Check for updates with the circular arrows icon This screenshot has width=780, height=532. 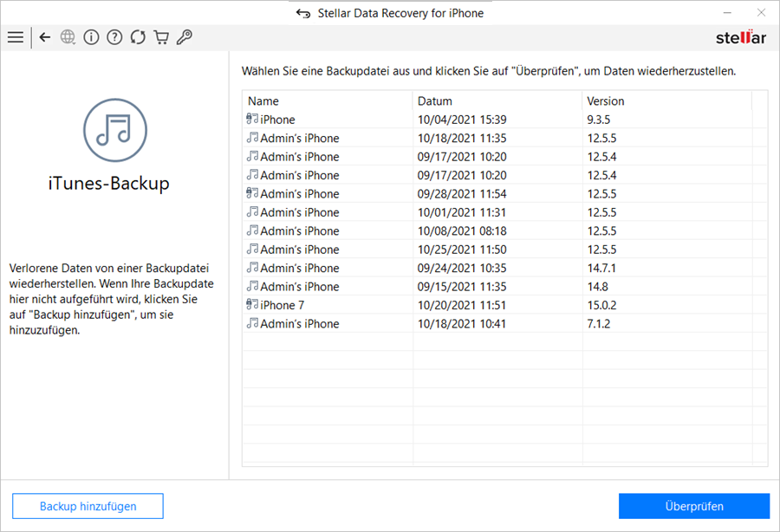[x=138, y=37]
